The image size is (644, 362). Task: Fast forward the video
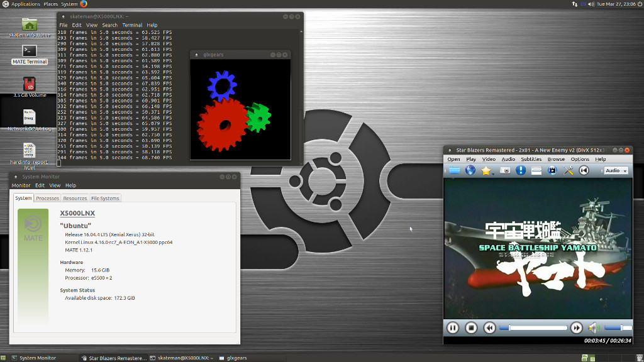point(577,327)
